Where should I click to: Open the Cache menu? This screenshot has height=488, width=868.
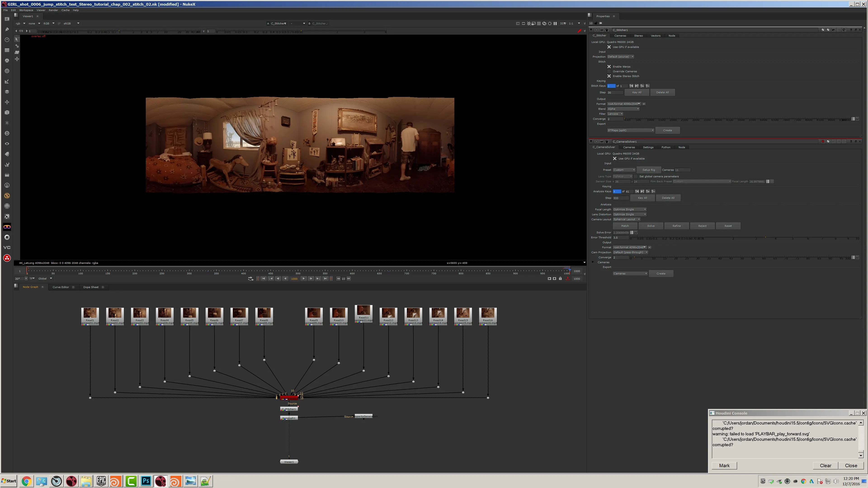[65, 10]
